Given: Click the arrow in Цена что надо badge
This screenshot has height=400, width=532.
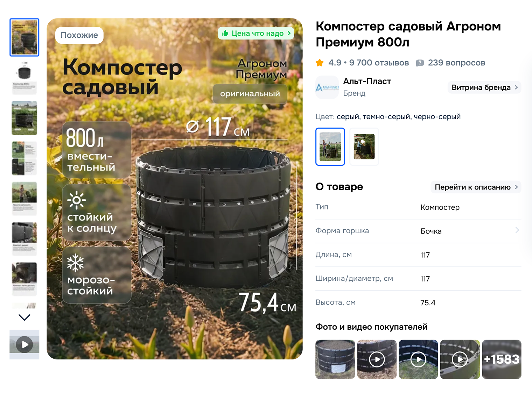Looking at the screenshot, I should pos(289,33).
